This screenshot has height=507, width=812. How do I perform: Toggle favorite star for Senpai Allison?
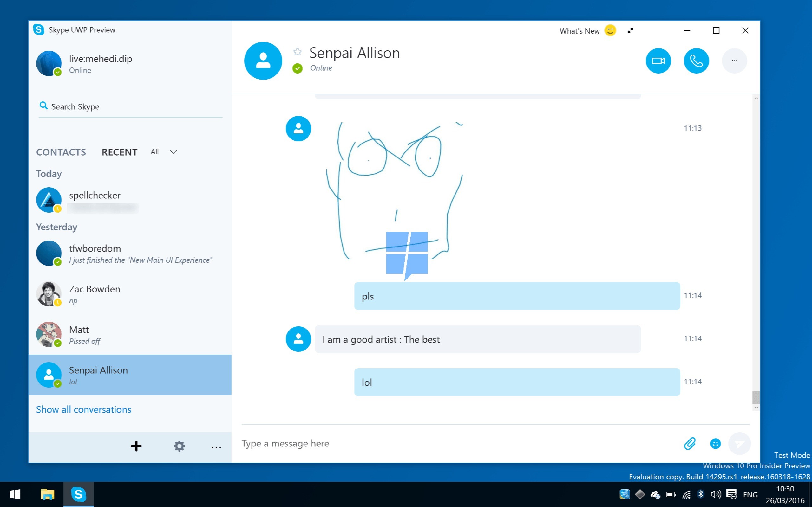pos(297,52)
